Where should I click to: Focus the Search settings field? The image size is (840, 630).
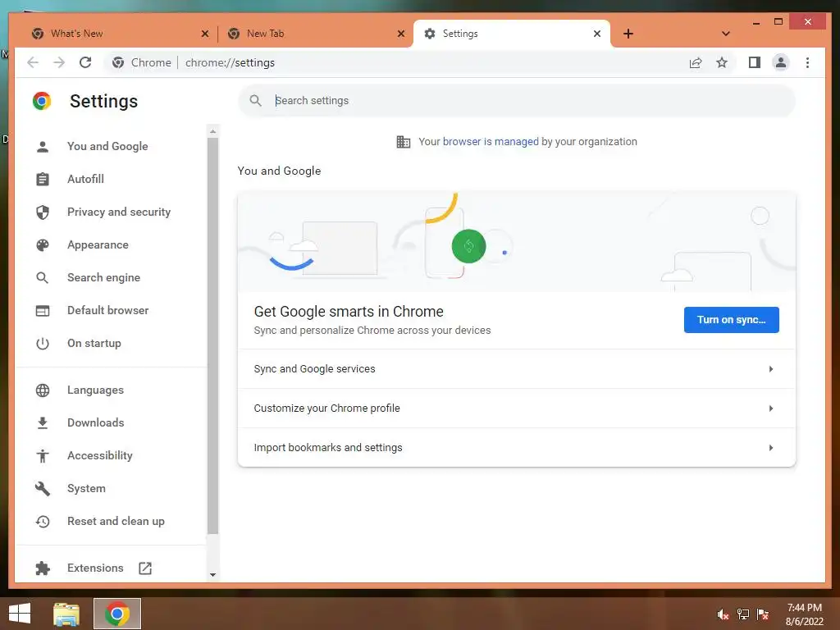[x=517, y=101]
